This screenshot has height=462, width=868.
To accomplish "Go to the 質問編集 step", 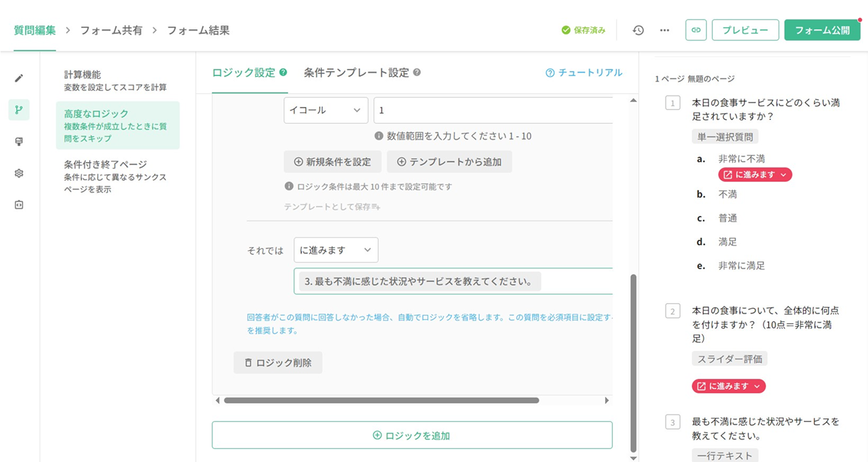I will click(x=35, y=30).
